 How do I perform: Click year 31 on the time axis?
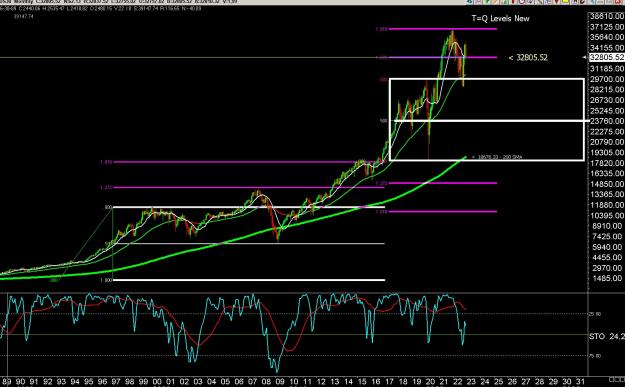click(580, 381)
